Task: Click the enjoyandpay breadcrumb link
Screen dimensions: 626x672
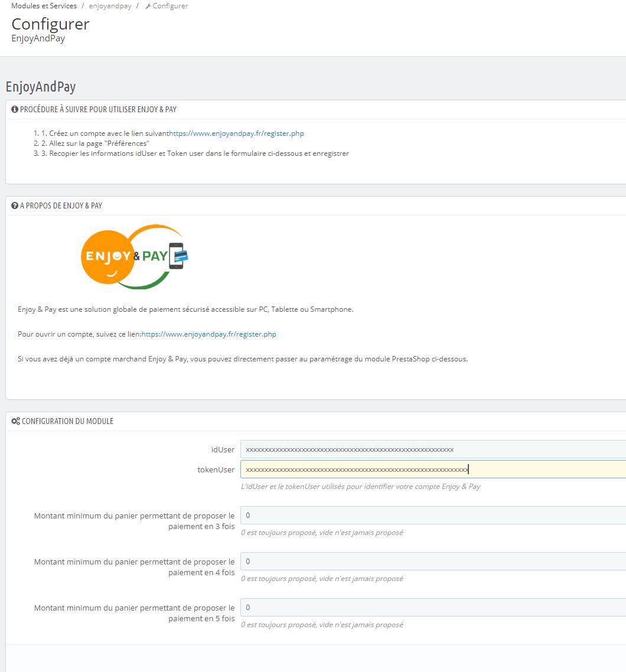Action: 110,6
